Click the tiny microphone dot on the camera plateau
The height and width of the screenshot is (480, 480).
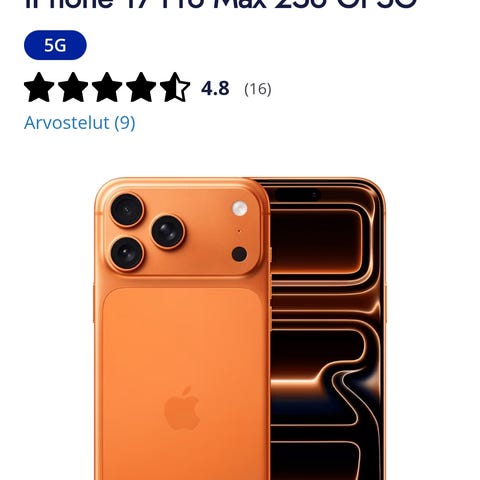pos(239,230)
